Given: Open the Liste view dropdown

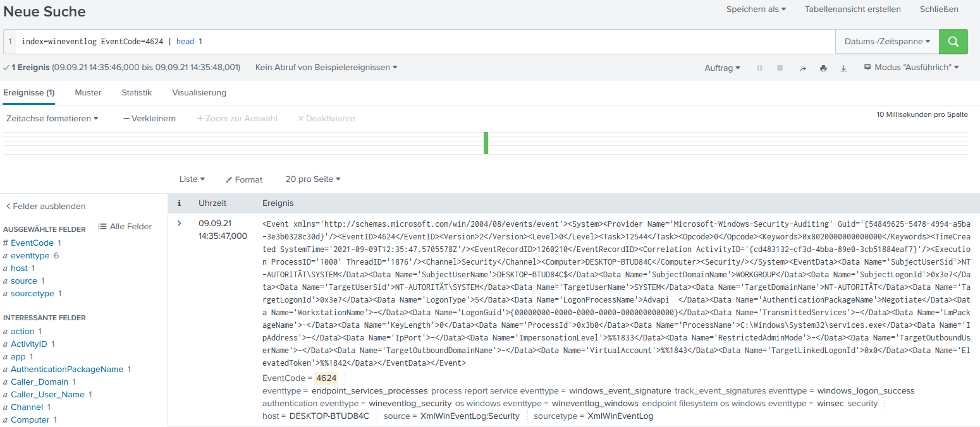Looking at the screenshot, I should [x=192, y=179].
